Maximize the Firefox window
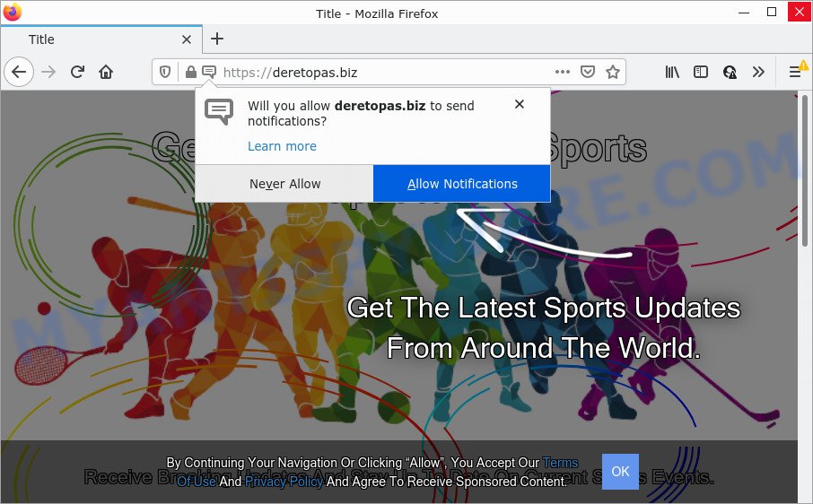Screen dimensions: 813x504 point(772,12)
